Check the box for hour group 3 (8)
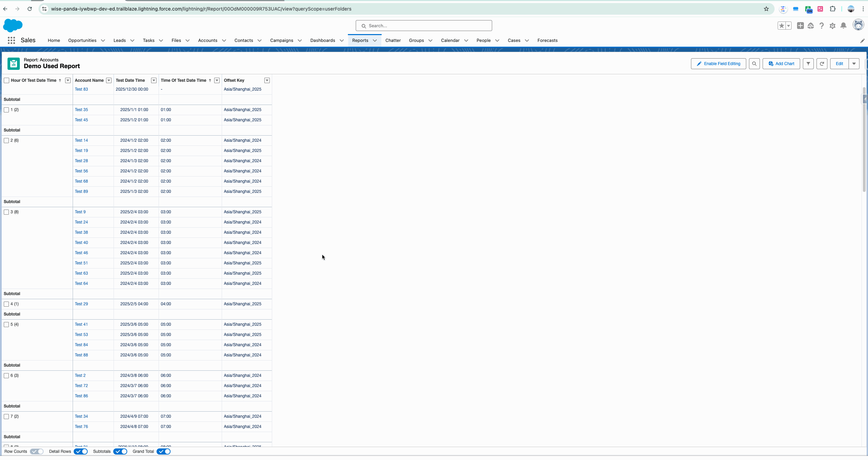Screen dimensions: 868x460 click(x=6, y=212)
